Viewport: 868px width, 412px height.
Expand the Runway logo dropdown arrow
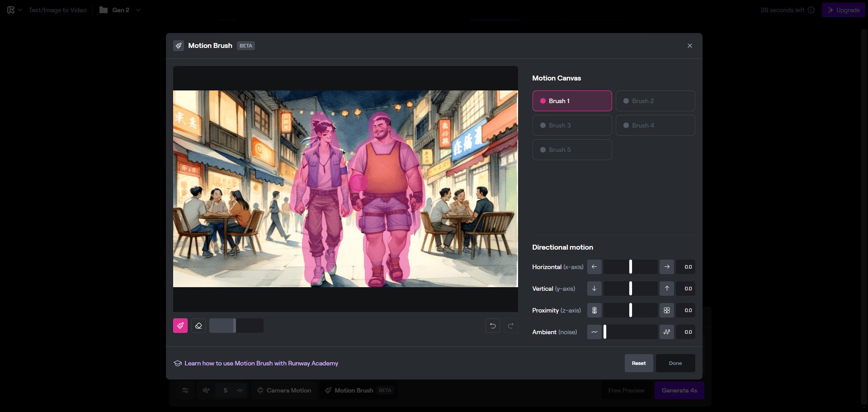20,10
